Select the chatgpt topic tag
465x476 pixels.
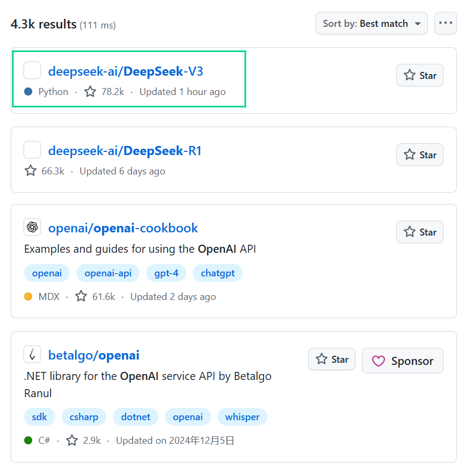pos(217,273)
